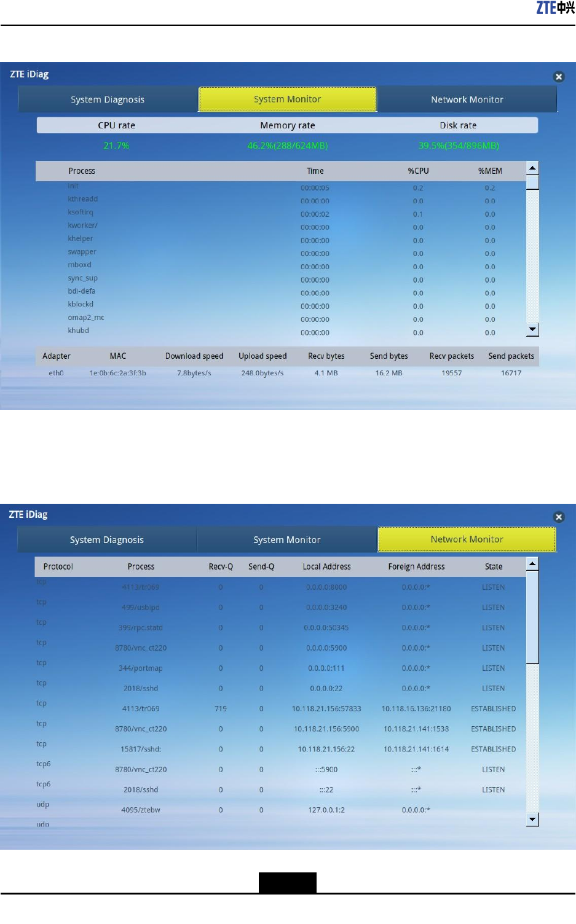Click CPU rate header label
576x924 pixels.
pyautogui.click(x=117, y=125)
